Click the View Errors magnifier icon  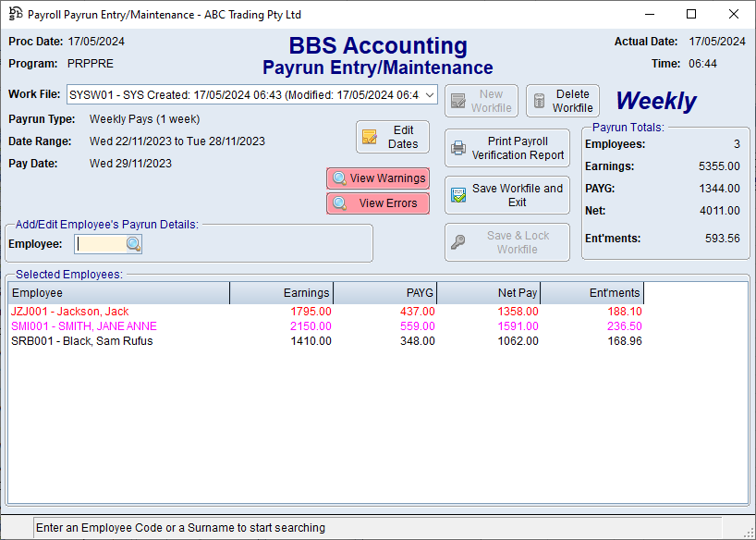tap(340, 203)
